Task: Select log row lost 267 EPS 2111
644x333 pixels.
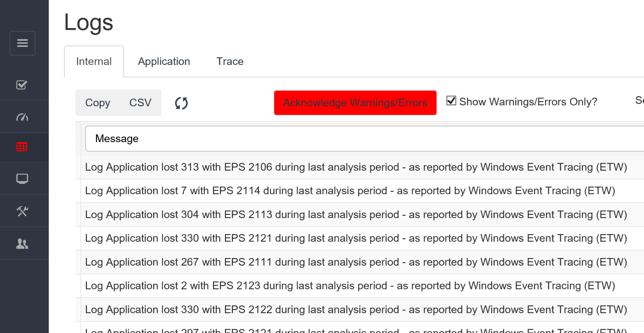Action: pos(360,262)
